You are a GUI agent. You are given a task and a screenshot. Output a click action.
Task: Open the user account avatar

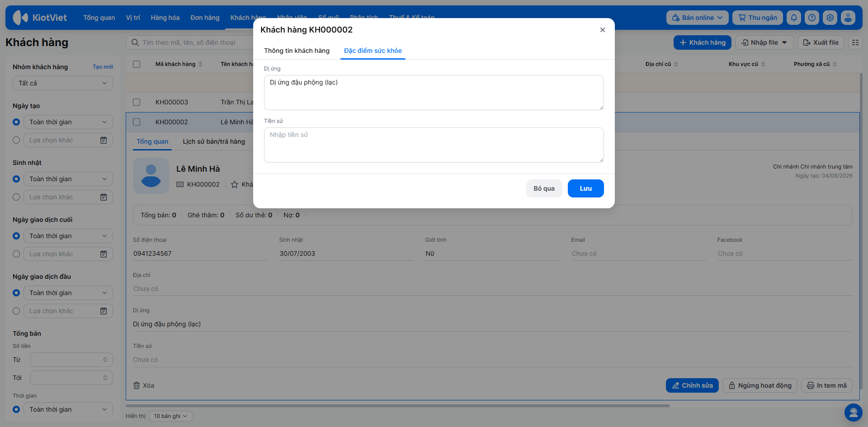(x=848, y=18)
